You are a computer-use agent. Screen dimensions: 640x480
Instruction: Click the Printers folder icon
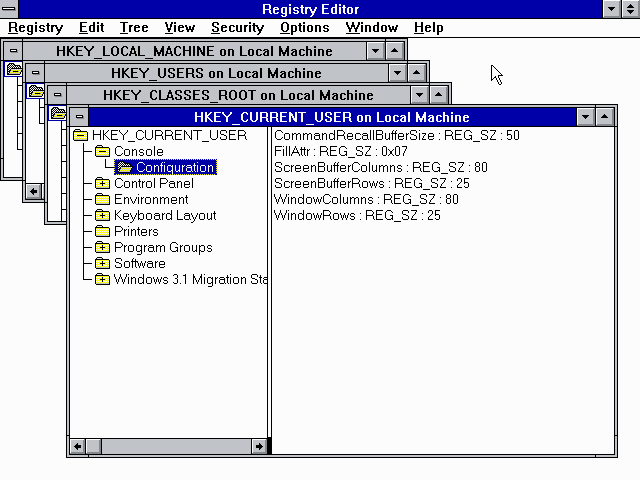click(x=102, y=231)
